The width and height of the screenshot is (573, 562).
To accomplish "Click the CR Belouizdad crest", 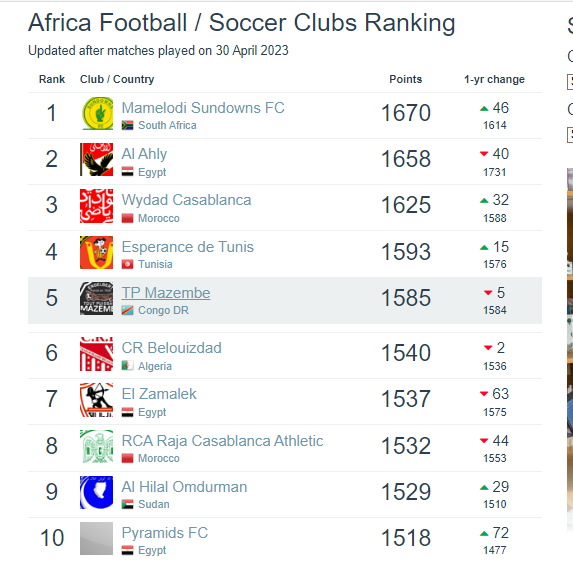I will [96, 354].
